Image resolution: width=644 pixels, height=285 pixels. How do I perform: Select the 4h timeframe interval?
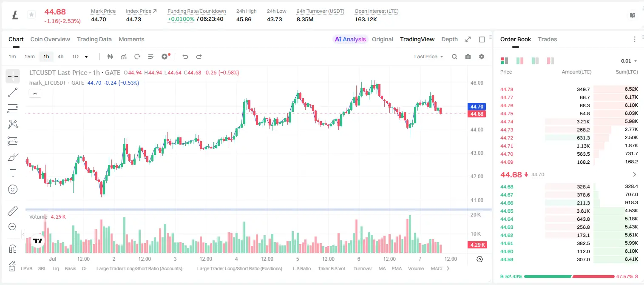(61, 57)
